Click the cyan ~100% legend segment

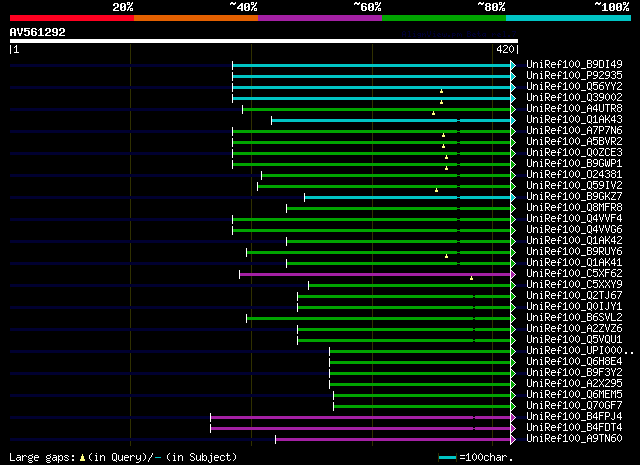point(569,18)
